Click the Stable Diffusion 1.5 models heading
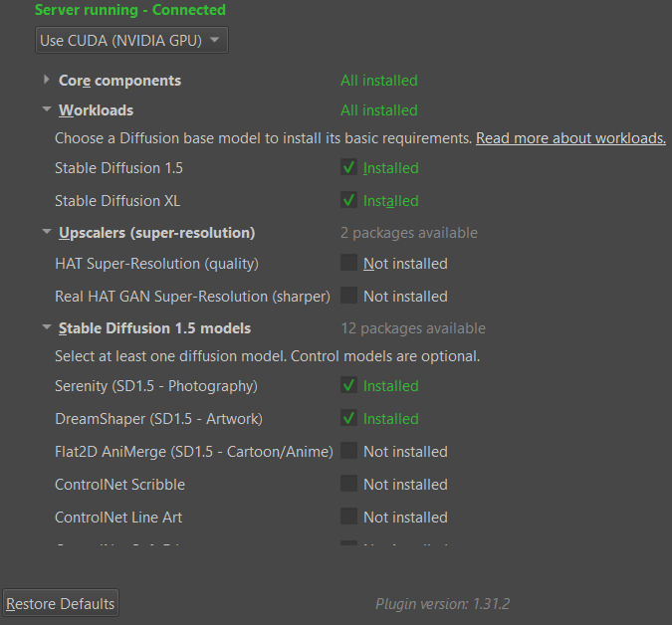This screenshot has width=672, height=625. (154, 328)
